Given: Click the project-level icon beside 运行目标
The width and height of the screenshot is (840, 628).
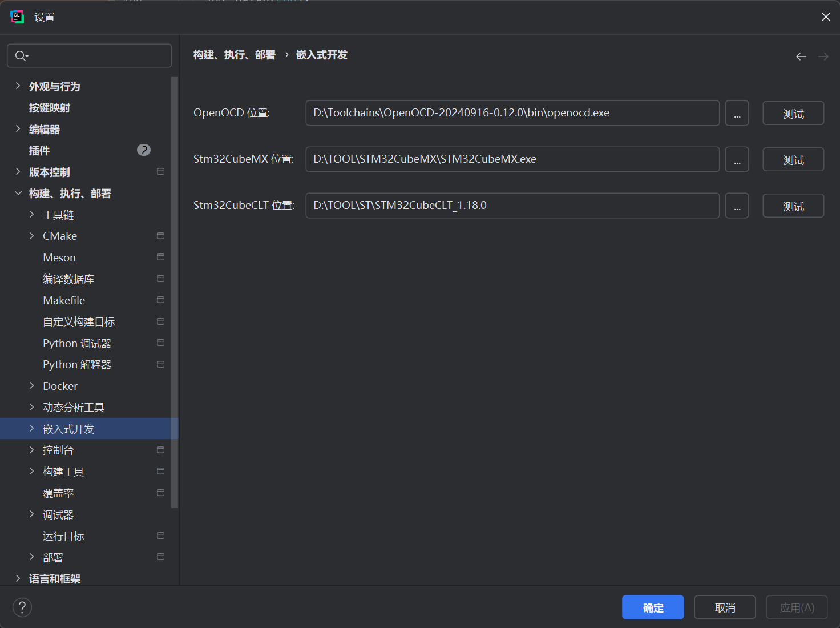Looking at the screenshot, I should click(160, 536).
